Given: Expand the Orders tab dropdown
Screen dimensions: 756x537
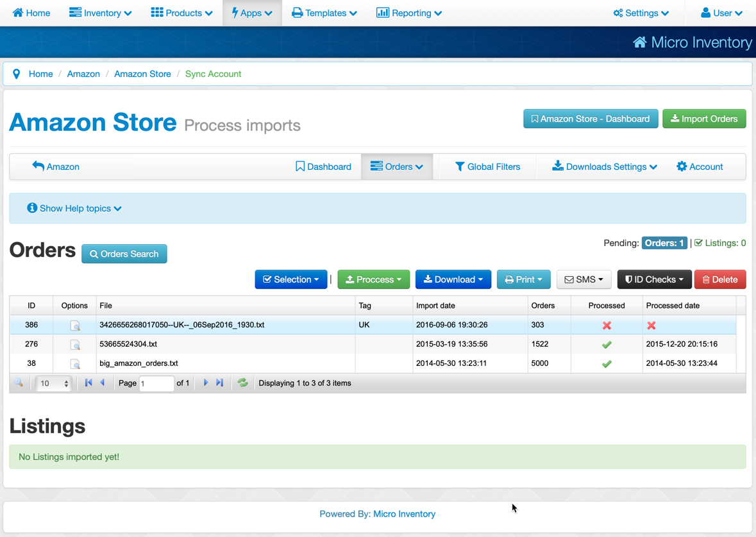Looking at the screenshot, I should point(397,167).
